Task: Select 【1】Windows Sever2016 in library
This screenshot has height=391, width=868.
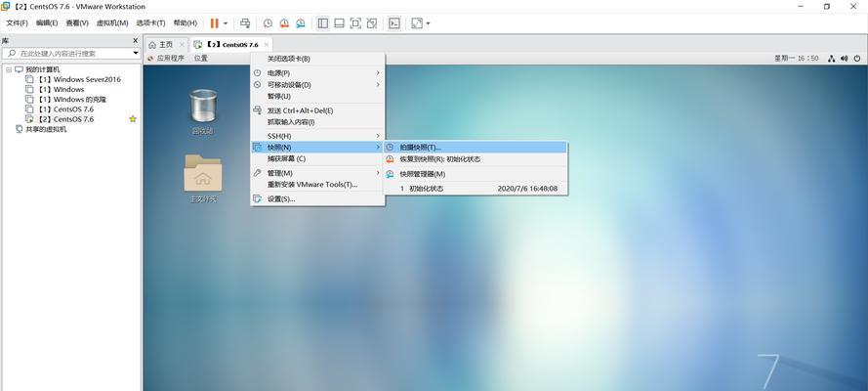Action: [78, 79]
